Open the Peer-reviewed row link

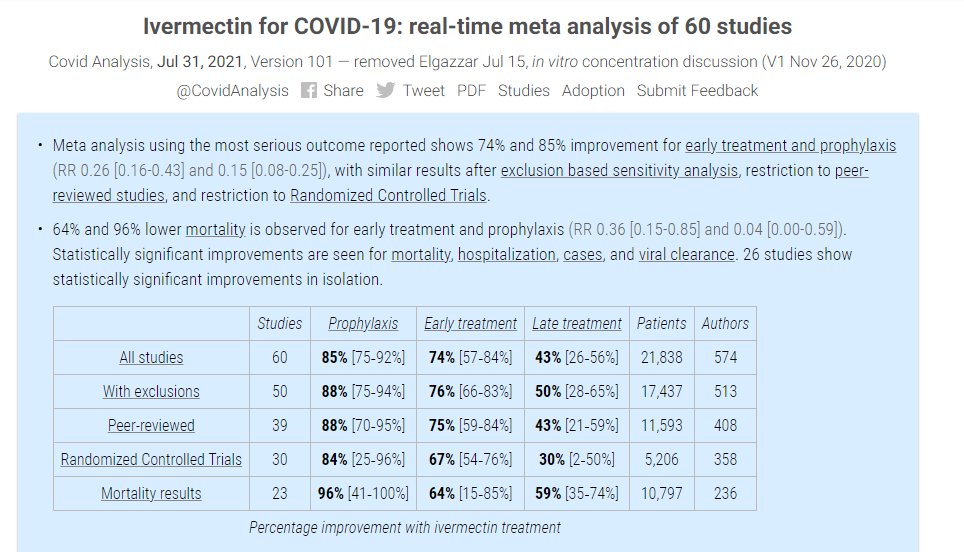pyautogui.click(x=151, y=425)
